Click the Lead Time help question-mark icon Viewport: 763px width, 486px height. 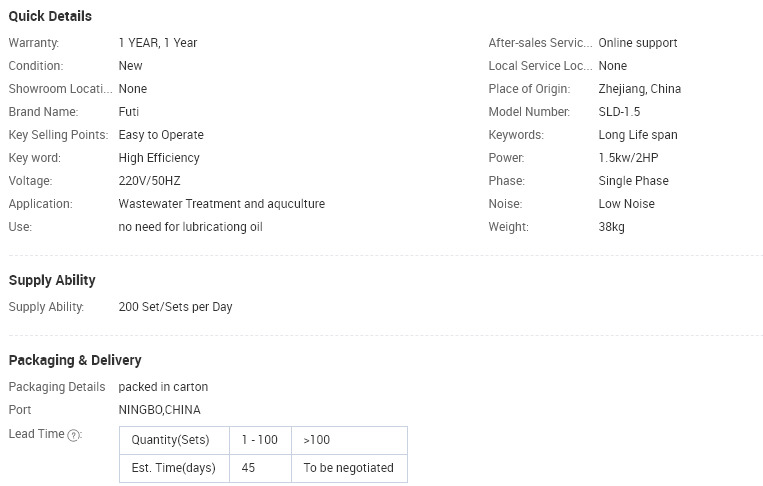click(x=73, y=435)
